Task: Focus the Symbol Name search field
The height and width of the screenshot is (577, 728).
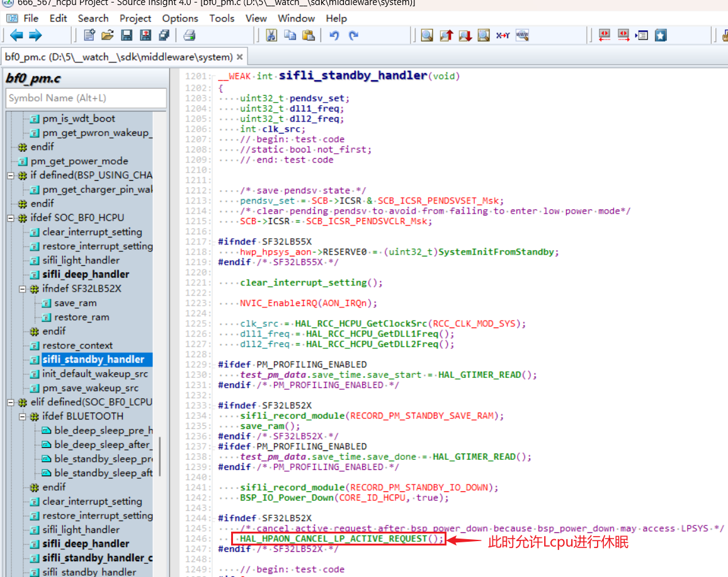Action: tap(86, 98)
